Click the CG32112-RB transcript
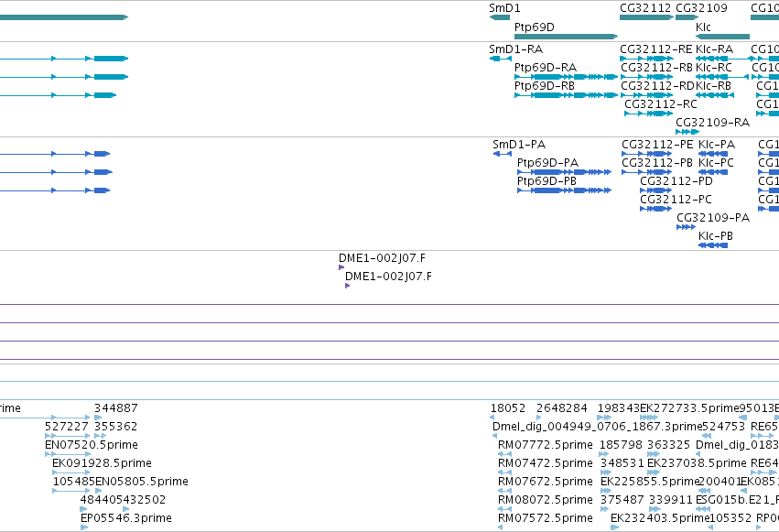 (x=646, y=77)
